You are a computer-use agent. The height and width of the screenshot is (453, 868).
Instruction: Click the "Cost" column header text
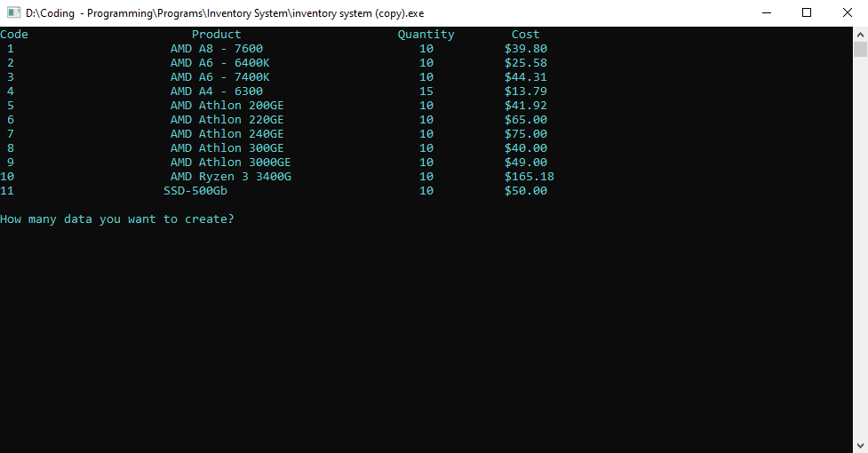click(525, 35)
